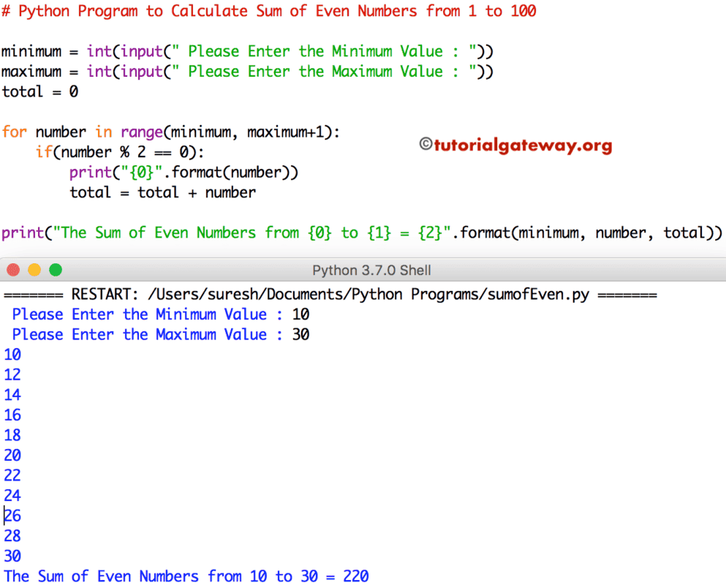
Task: Click the output line showing 30
Action: coord(12,556)
